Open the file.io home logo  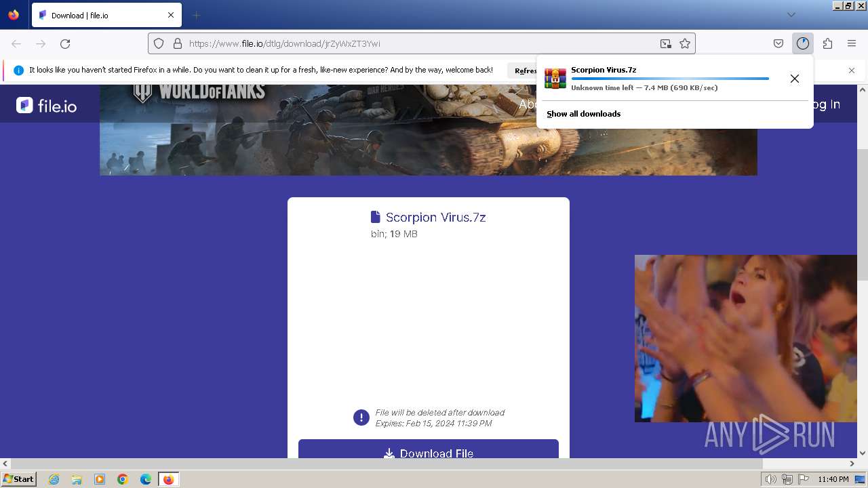click(46, 105)
